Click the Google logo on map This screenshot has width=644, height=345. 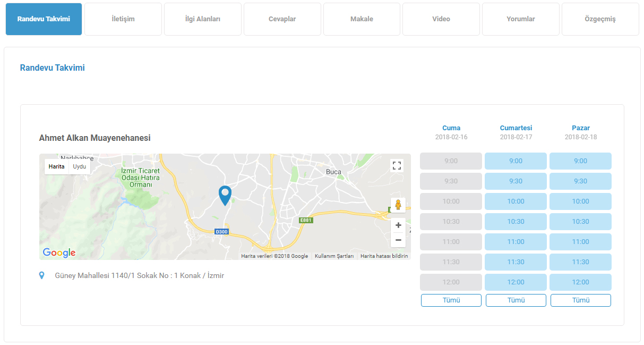click(59, 253)
